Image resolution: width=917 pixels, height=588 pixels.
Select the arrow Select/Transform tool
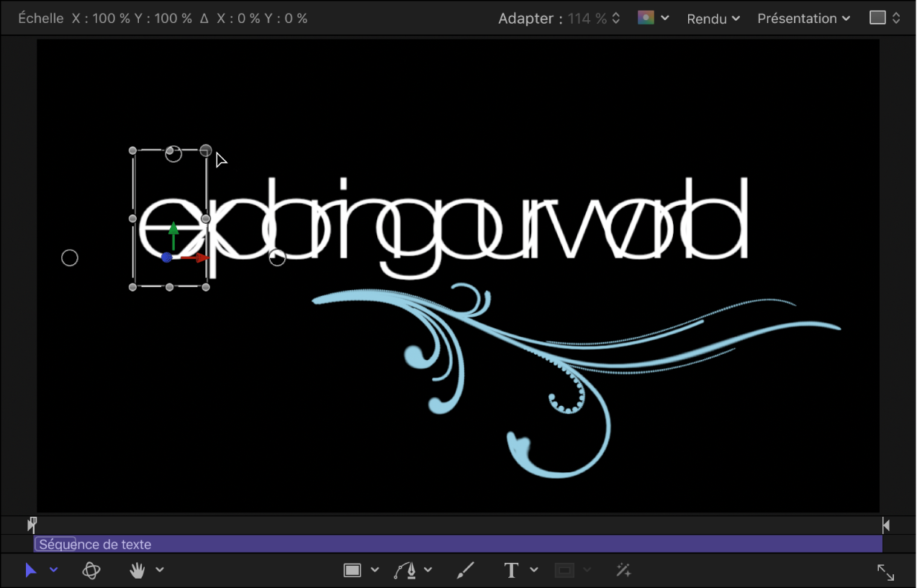[30, 571]
